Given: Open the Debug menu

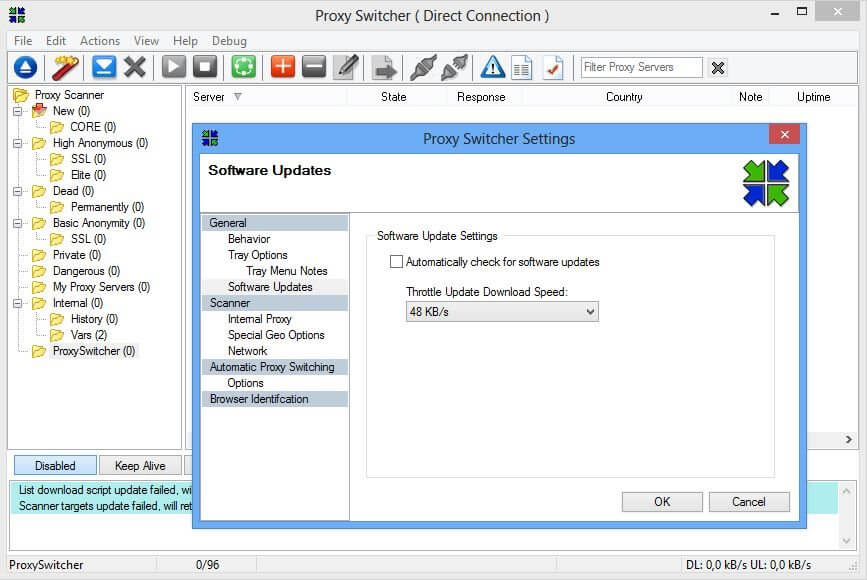Looking at the screenshot, I should click(229, 41).
